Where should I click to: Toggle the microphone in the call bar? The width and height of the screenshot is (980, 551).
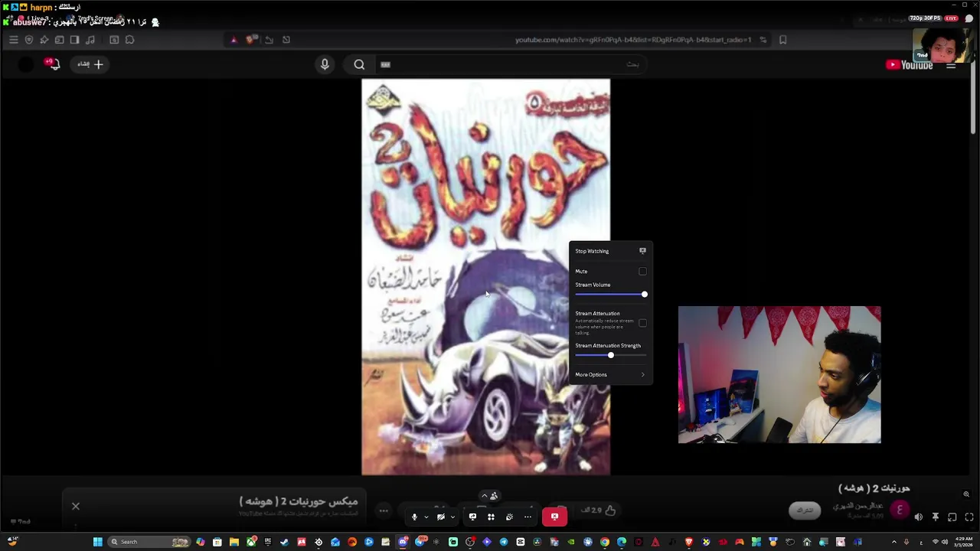pos(414,517)
